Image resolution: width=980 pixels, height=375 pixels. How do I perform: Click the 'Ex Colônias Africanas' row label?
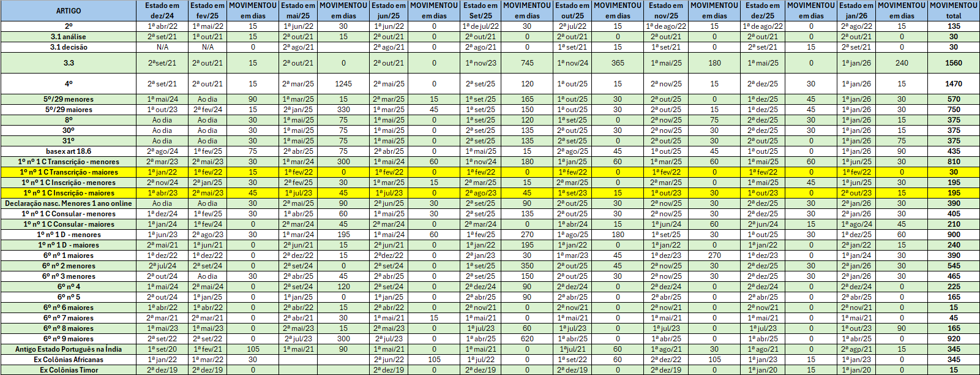point(69,360)
